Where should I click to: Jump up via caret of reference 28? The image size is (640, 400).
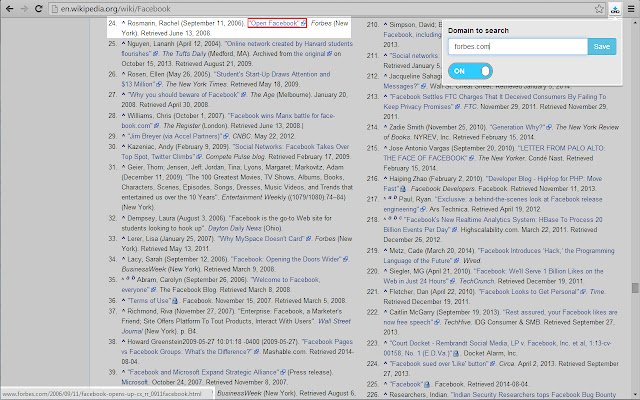coord(124,115)
